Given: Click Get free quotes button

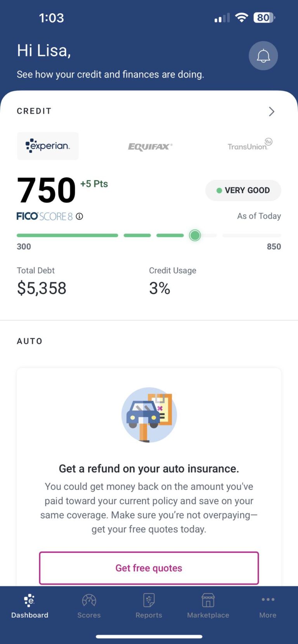Looking at the screenshot, I should click(x=149, y=568).
